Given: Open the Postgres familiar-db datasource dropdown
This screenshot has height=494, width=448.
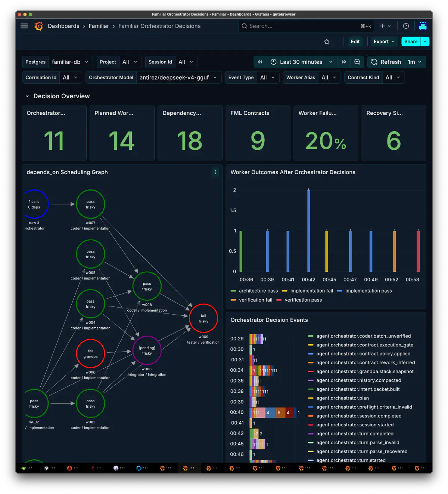Looking at the screenshot, I should point(70,62).
